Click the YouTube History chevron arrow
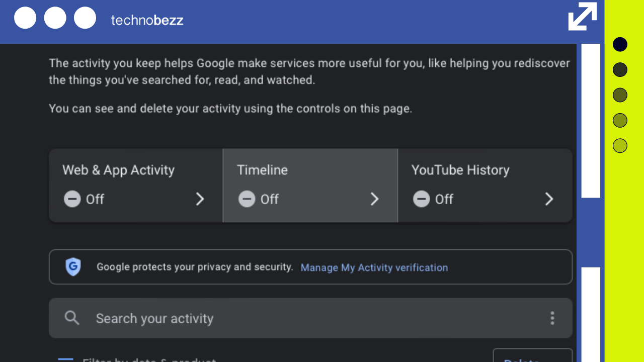 coord(549,200)
